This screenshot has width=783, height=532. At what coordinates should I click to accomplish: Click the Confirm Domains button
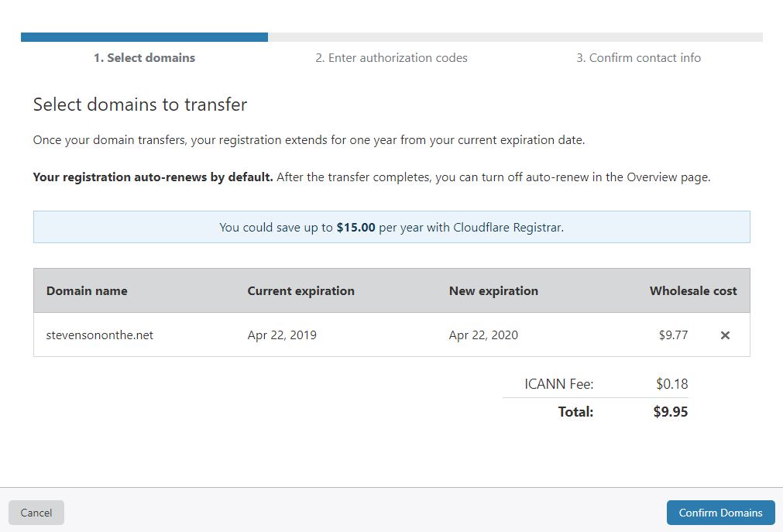[720, 513]
